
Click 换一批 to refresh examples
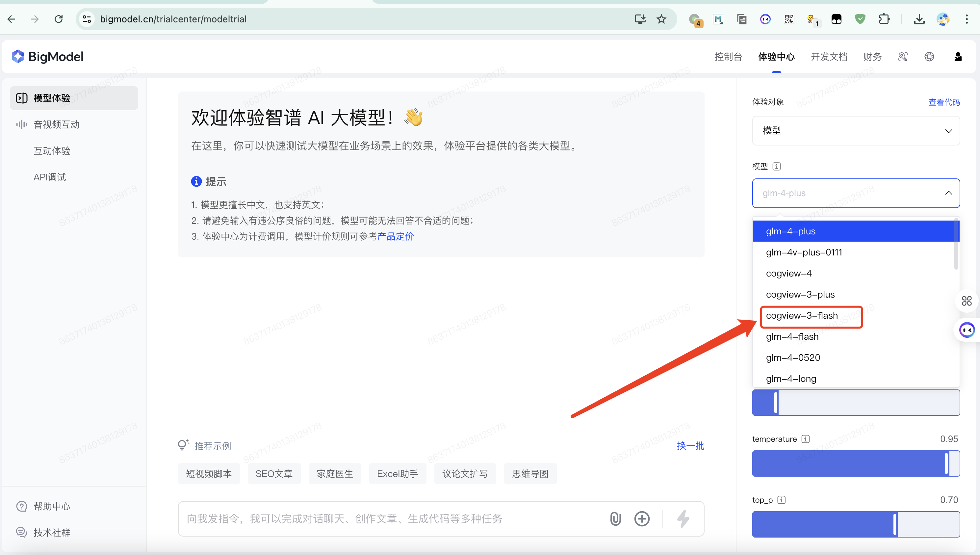pyautogui.click(x=690, y=446)
